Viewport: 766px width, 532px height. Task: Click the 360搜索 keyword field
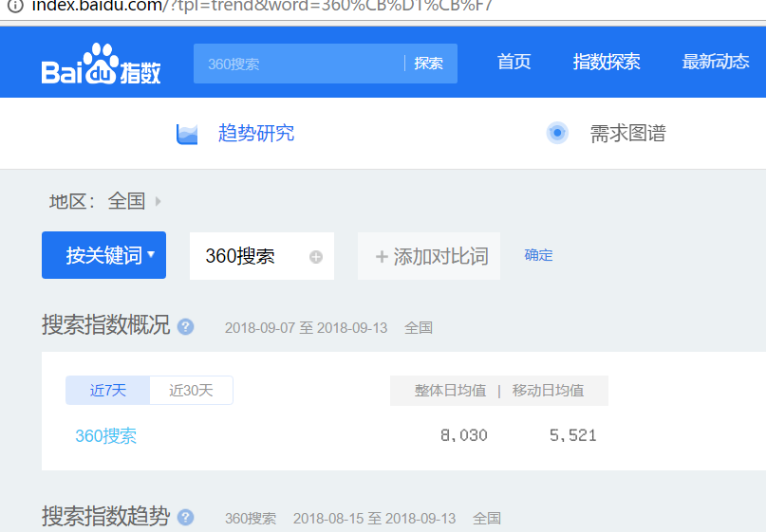[262, 256]
